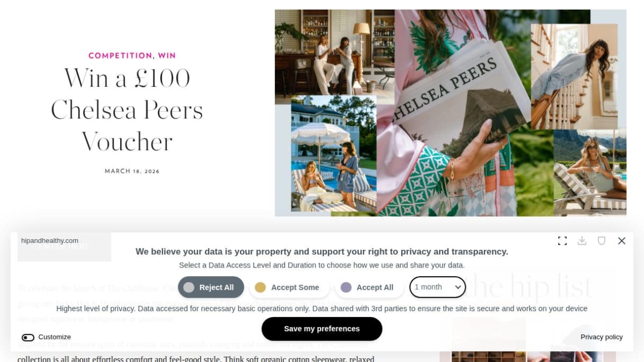Click the purple Accept All color dot

point(346,287)
